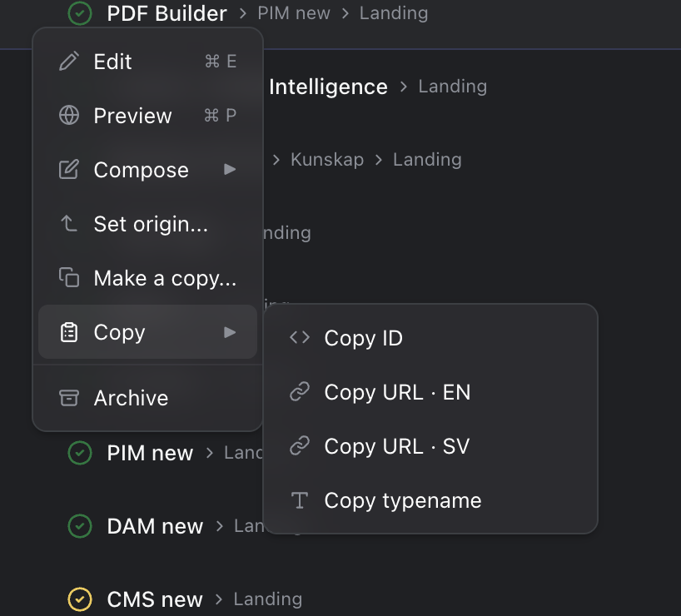Click the clipboard icon beside Copy

click(69, 332)
